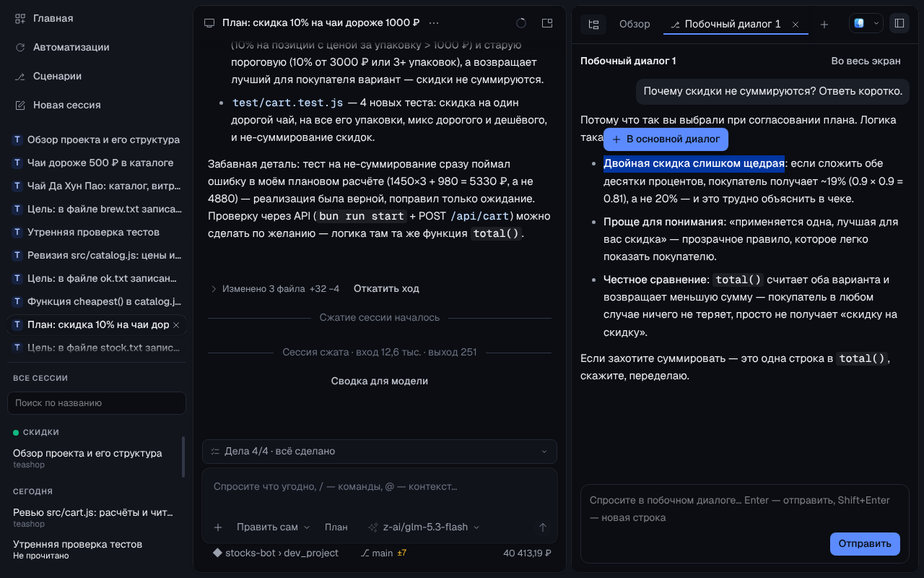Click the three-dots menu beside the session title

[x=434, y=23]
